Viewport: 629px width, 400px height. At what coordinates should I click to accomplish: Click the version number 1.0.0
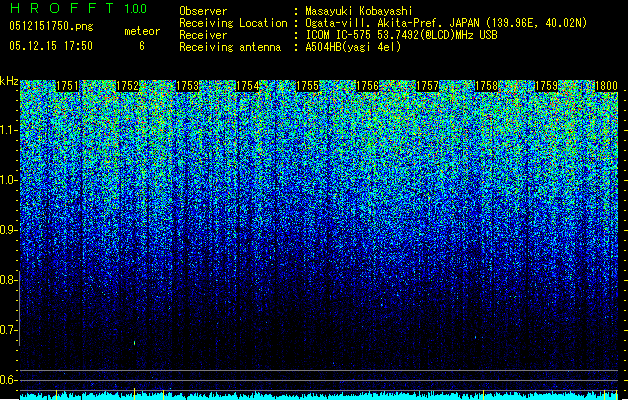(135, 8)
